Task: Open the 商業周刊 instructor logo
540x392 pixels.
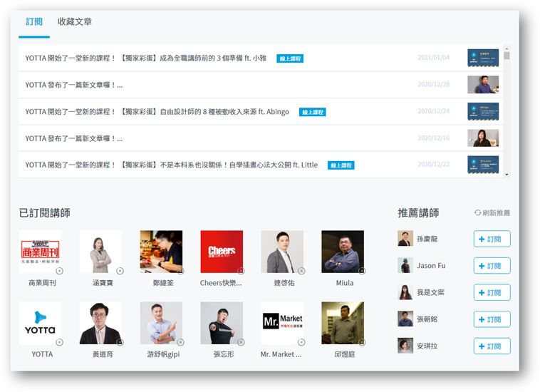Action: [x=41, y=252]
